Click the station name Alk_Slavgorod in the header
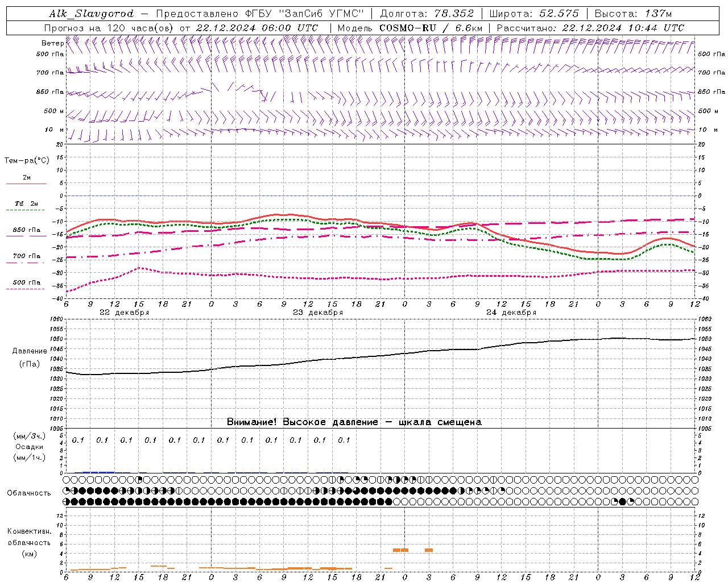The image size is (728, 582). (x=92, y=14)
